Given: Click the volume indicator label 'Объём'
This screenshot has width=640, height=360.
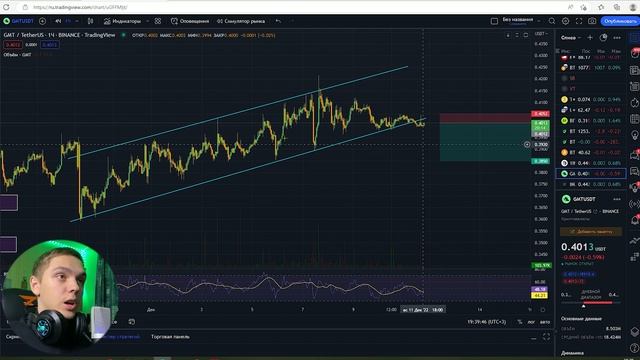Looking at the screenshot, I should tap(17, 54).
